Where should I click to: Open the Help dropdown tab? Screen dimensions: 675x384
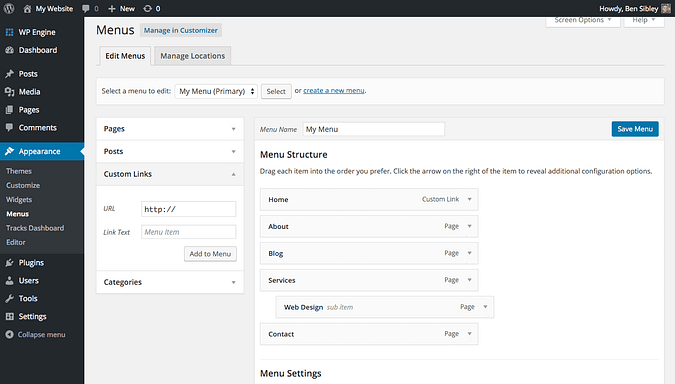pyautogui.click(x=644, y=21)
